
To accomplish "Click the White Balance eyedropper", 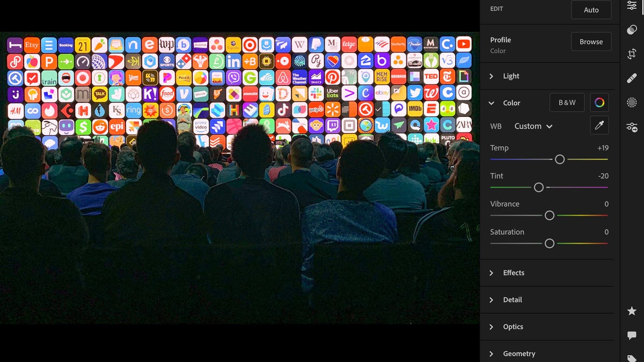I will [x=599, y=125].
